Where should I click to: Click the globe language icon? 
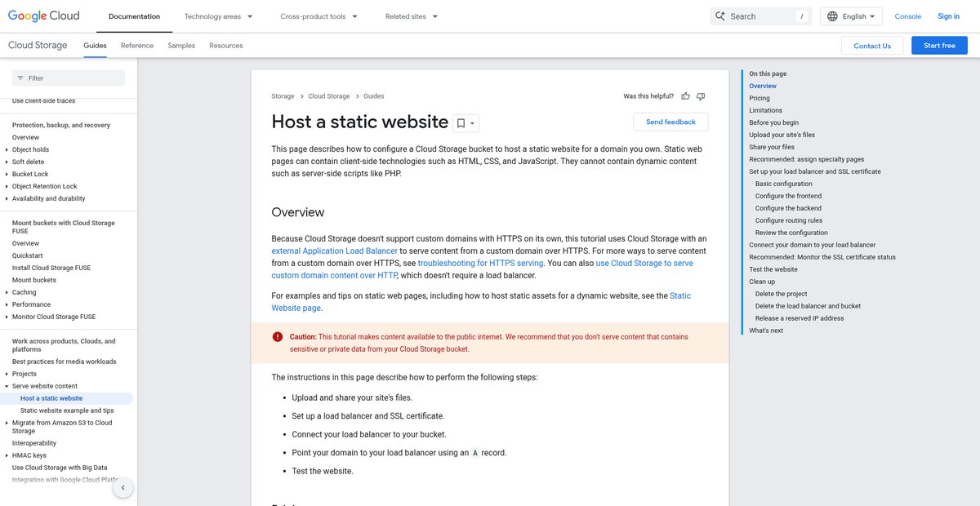832,16
